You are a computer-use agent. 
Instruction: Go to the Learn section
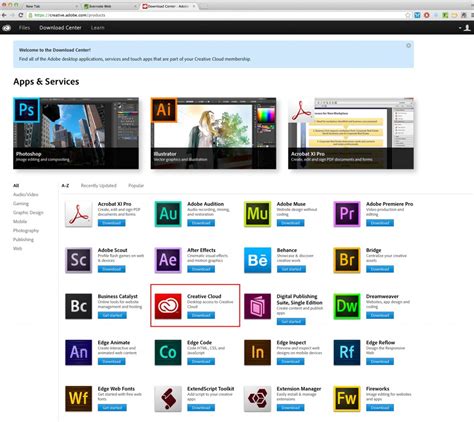tap(97, 28)
